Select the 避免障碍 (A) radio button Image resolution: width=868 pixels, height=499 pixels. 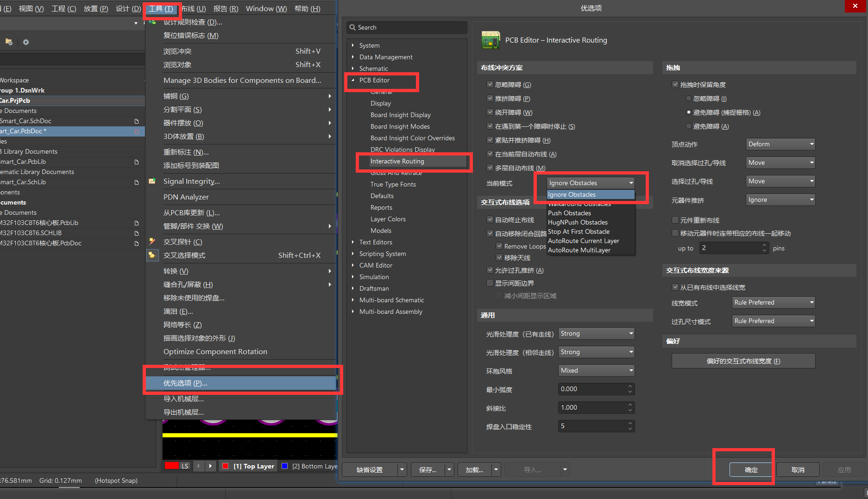tap(689, 126)
